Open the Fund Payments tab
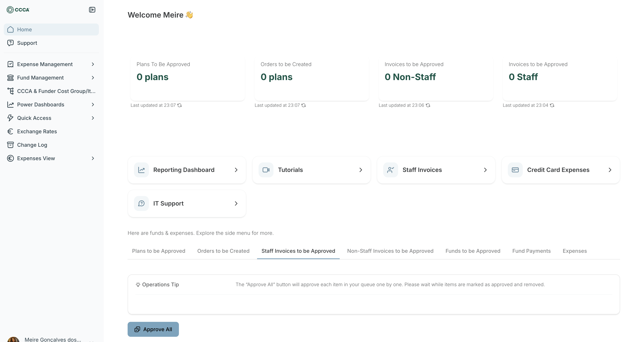This screenshot has height=342, width=644. tap(531, 251)
